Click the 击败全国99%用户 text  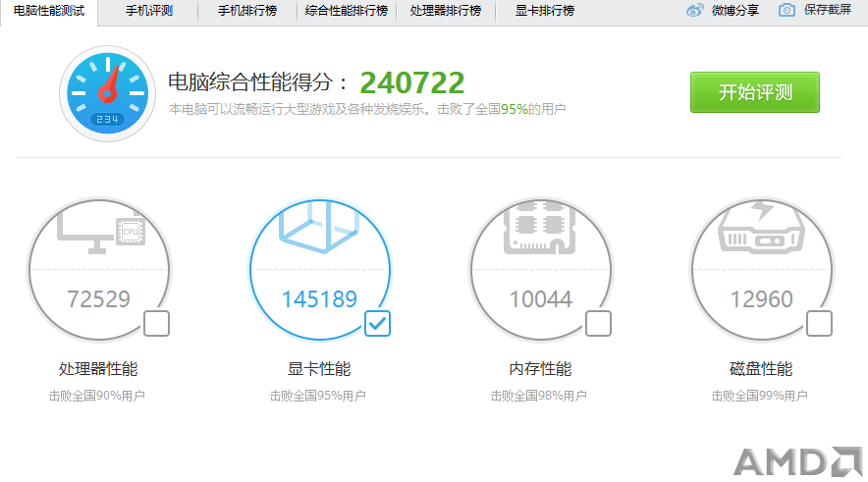(760, 396)
